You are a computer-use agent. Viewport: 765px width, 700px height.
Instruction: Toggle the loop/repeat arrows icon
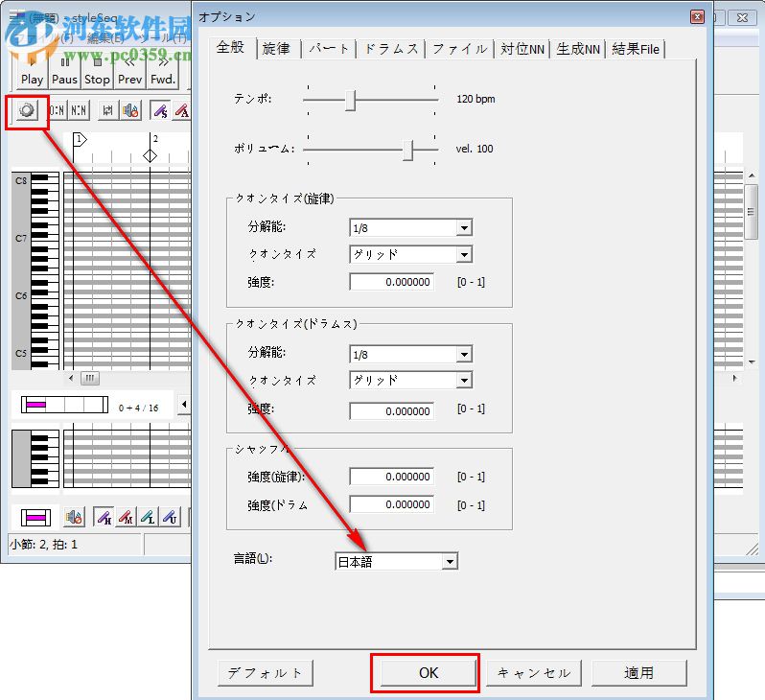pos(107,111)
